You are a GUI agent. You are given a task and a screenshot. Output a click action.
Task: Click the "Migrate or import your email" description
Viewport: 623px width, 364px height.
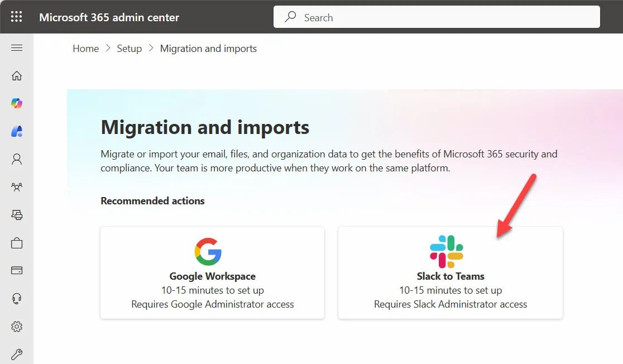click(329, 161)
